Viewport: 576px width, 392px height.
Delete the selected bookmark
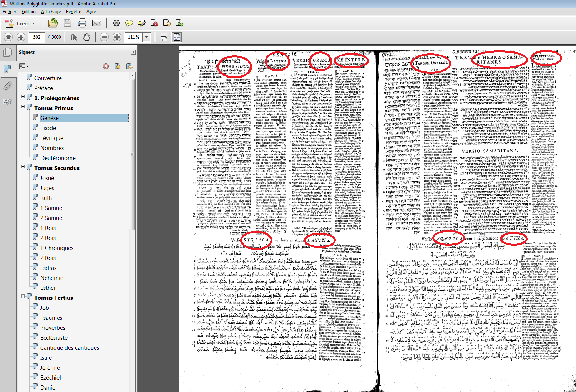pyautogui.click(x=106, y=66)
